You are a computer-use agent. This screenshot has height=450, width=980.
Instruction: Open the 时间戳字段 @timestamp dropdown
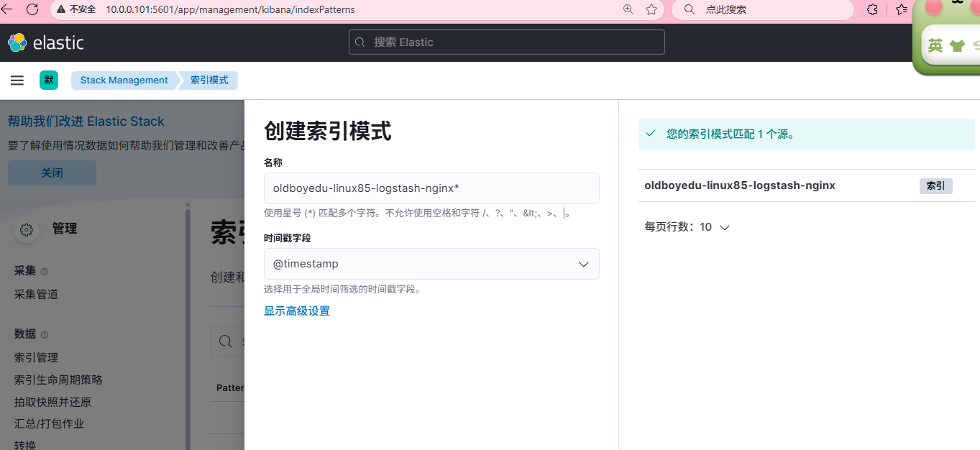431,264
